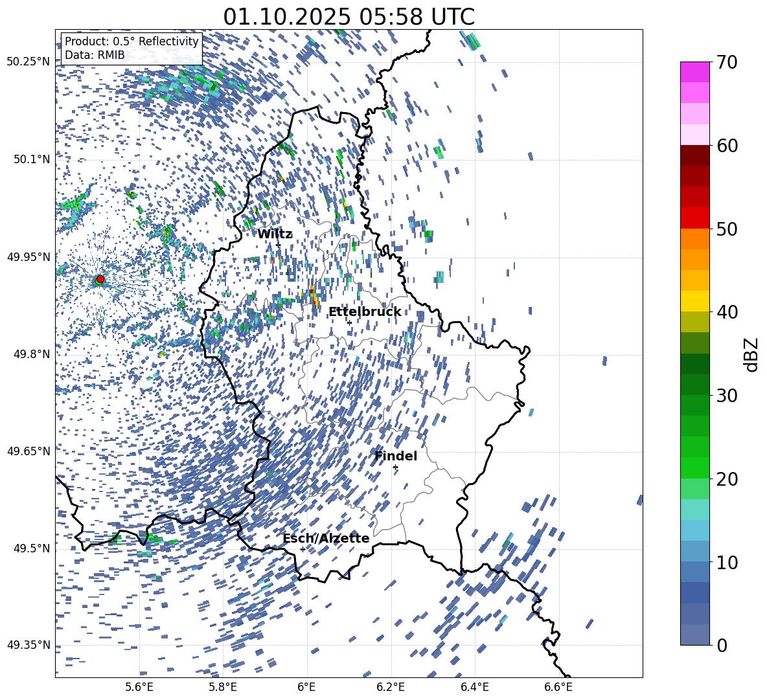Click the 49.35°N latitude label

tap(29, 645)
